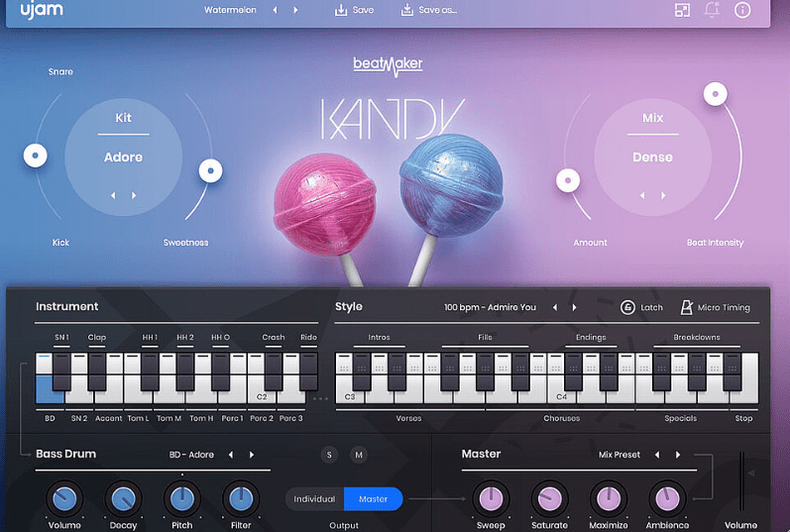Click the SN 1 black key
The width and height of the screenshot is (790, 532).
coord(61,372)
